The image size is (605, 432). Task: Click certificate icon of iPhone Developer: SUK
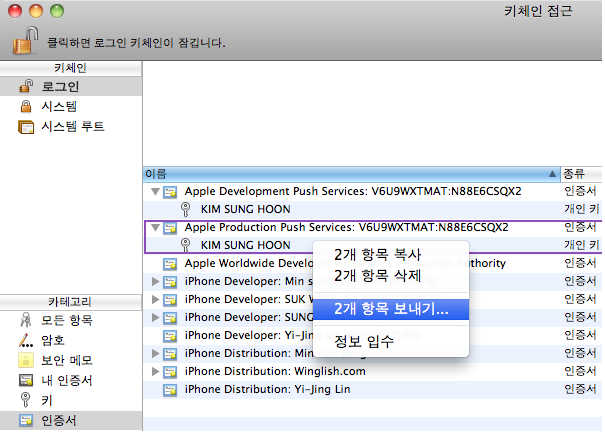[x=170, y=300]
